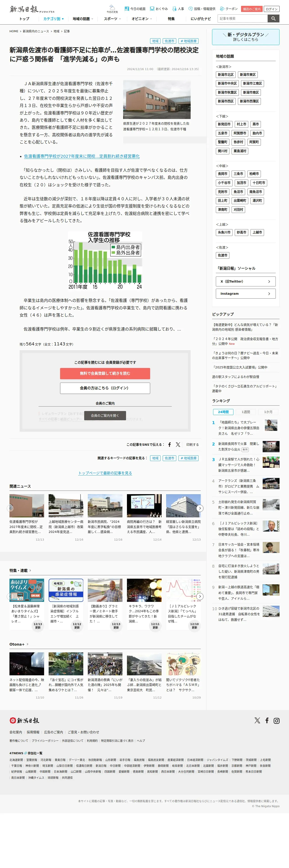289x868 pixels.
Task: Select 1週間 ranking tab
Action: (246, 412)
